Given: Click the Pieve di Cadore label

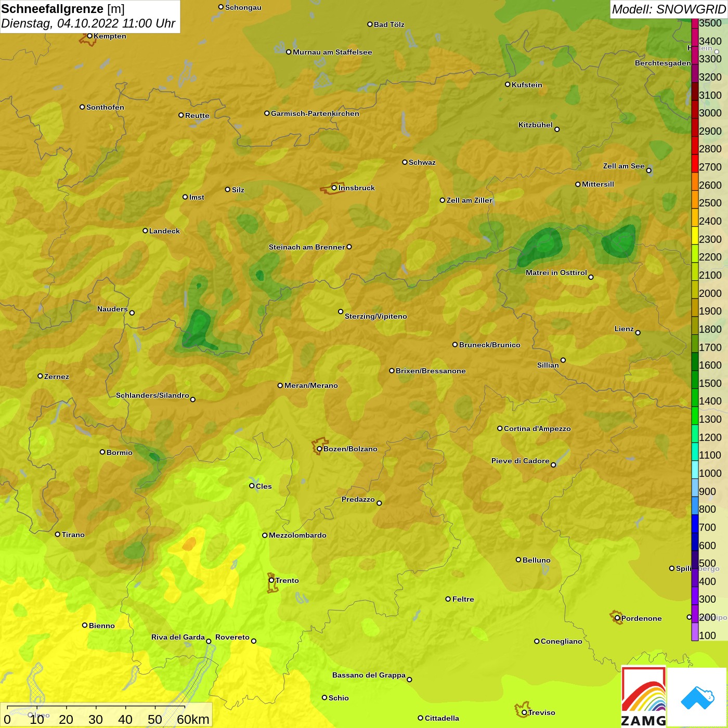Looking at the screenshot, I should [521, 461].
